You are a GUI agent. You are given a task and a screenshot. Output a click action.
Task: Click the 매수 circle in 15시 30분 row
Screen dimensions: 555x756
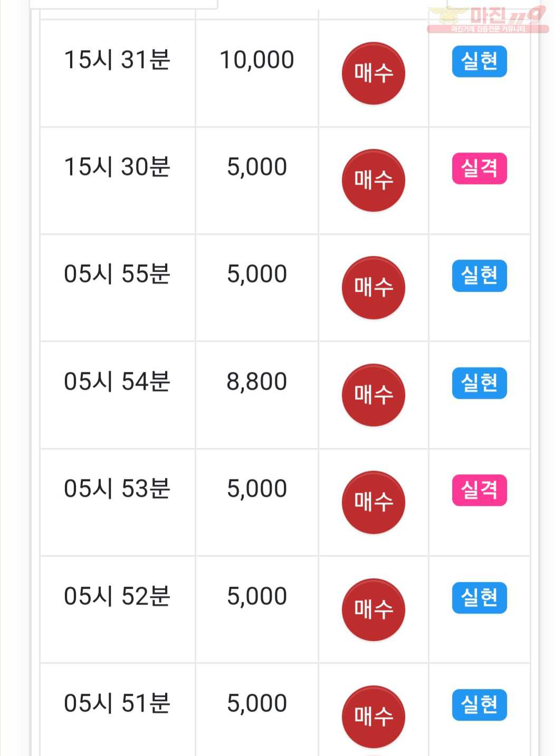374,180
